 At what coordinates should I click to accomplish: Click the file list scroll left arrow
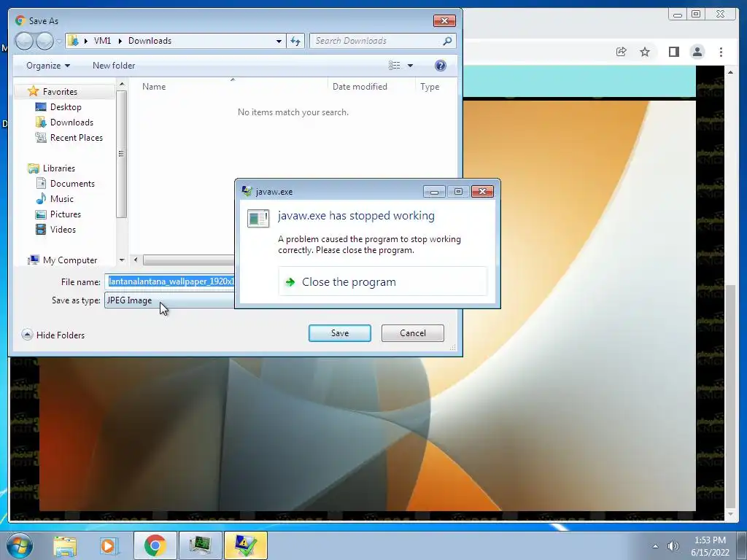[136, 260]
